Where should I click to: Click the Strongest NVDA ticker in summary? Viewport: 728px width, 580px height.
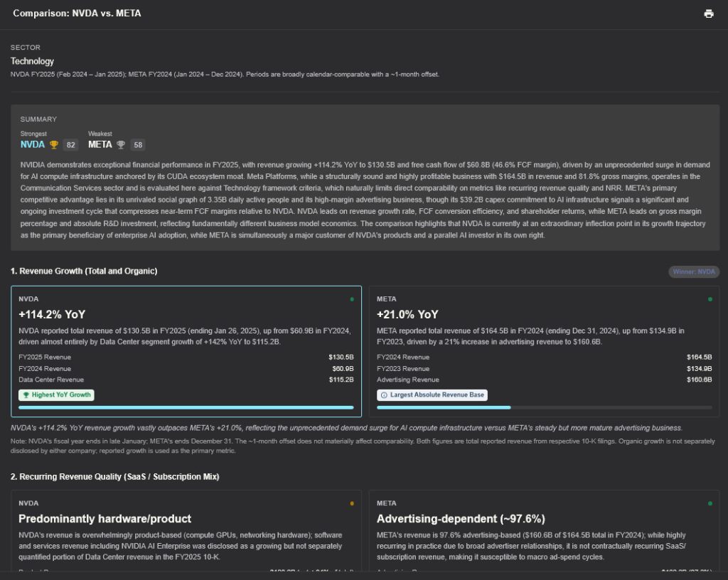coord(33,145)
